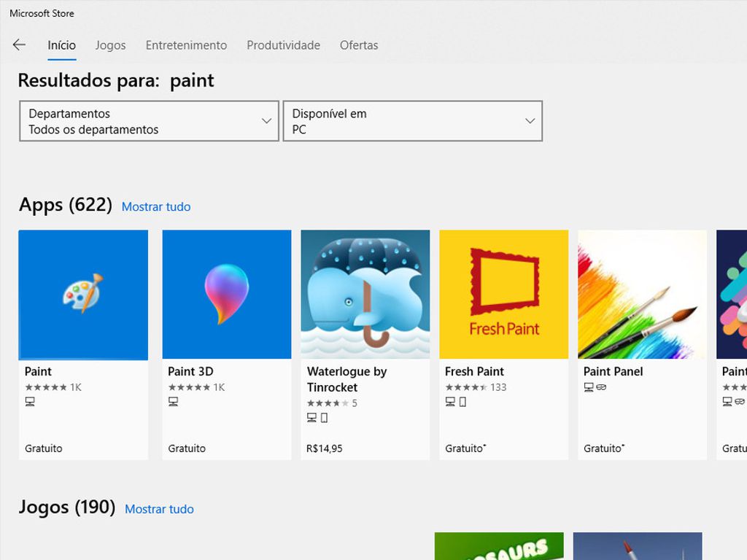Open Mostrar tudo for Jogos
The image size is (747, 560).
pos(159,509)
